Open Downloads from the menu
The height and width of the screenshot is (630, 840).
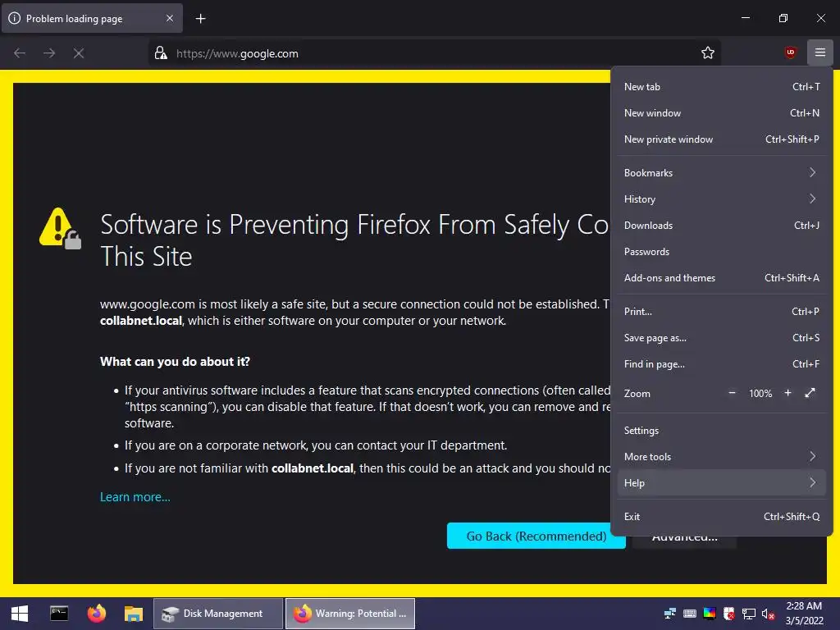pos(721,225)
